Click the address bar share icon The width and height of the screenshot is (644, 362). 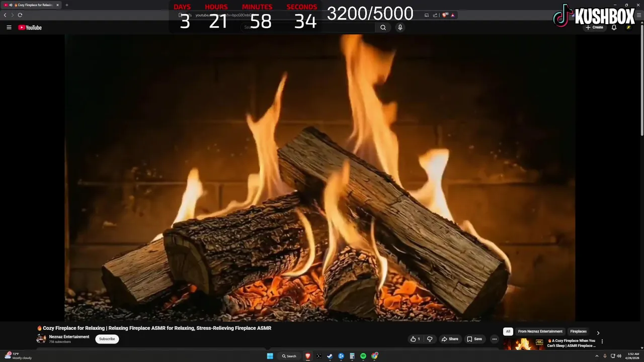click(x=435, y=15)
